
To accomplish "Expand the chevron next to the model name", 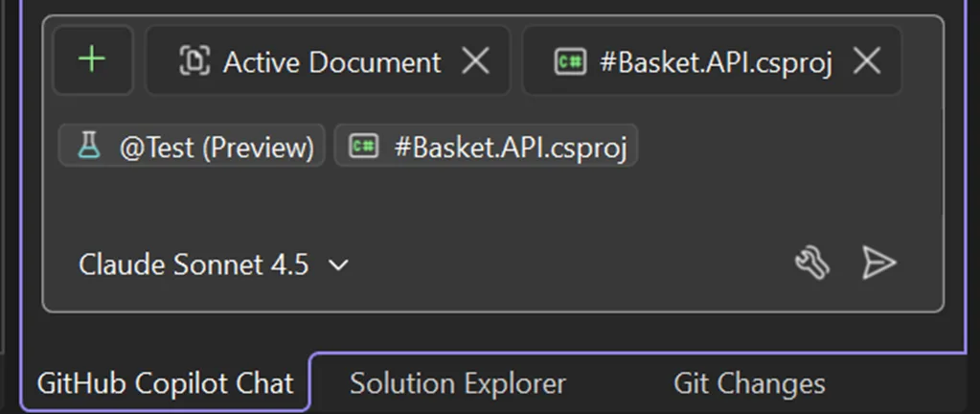I will (338, 265).
